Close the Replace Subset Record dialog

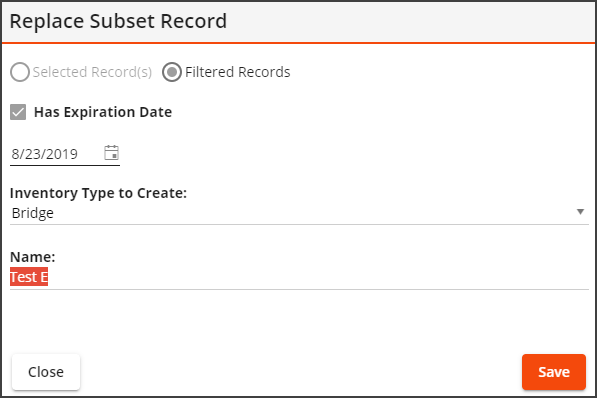[x=46, y=372]
